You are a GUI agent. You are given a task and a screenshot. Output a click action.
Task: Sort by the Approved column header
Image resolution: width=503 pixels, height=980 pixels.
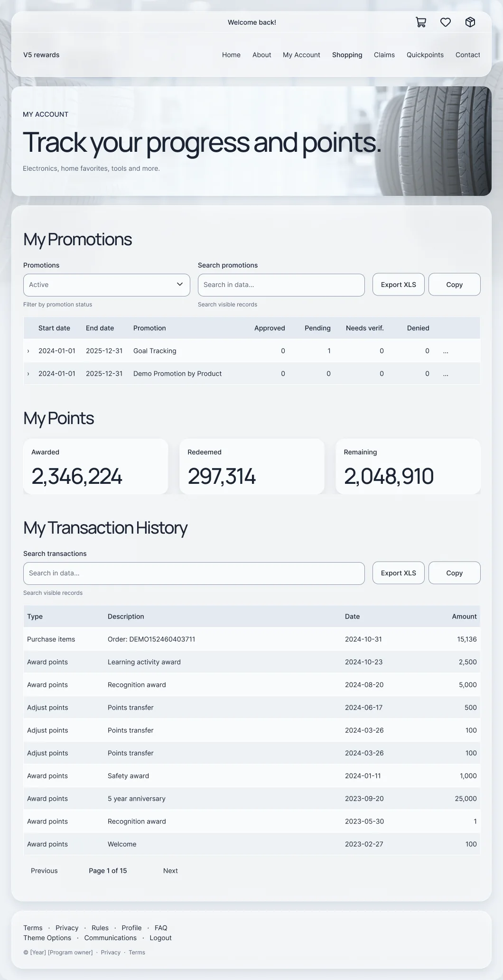coord(270,328)
